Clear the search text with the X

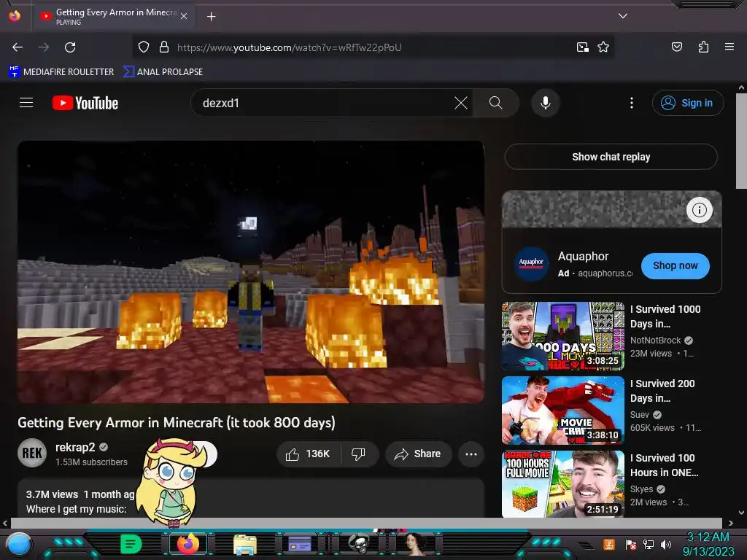point(461,103)
